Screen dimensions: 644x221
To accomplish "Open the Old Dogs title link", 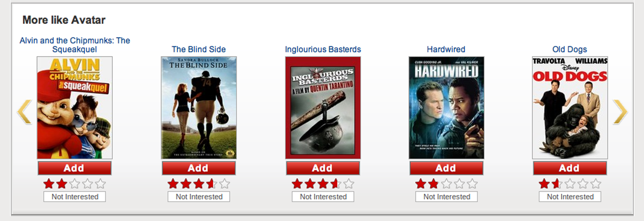I will (x=569, y=49).
